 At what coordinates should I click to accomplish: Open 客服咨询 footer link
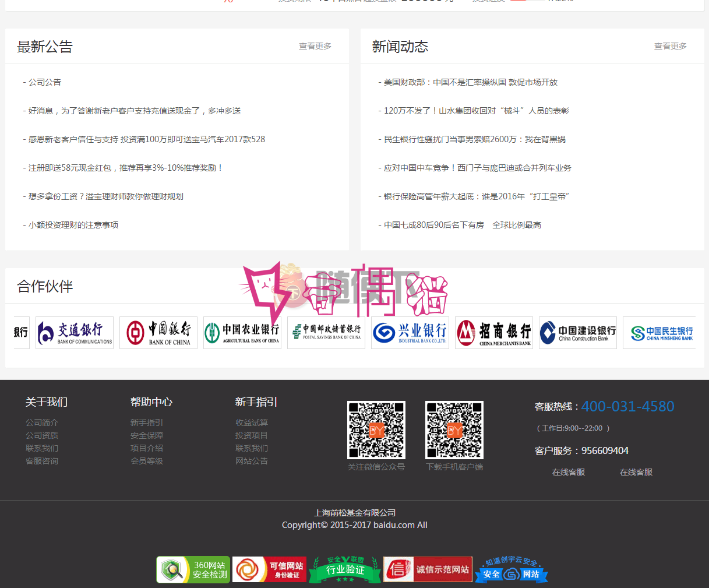click(x=42, y=461)
